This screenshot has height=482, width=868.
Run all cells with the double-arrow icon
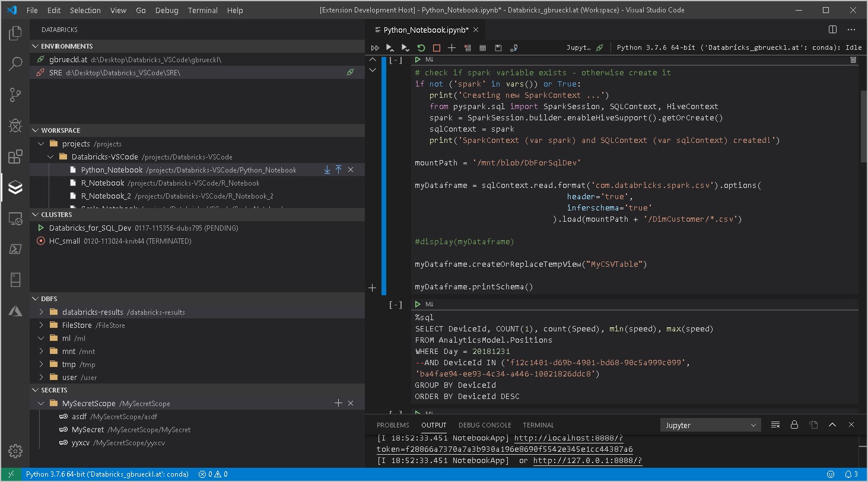[375, 48]
